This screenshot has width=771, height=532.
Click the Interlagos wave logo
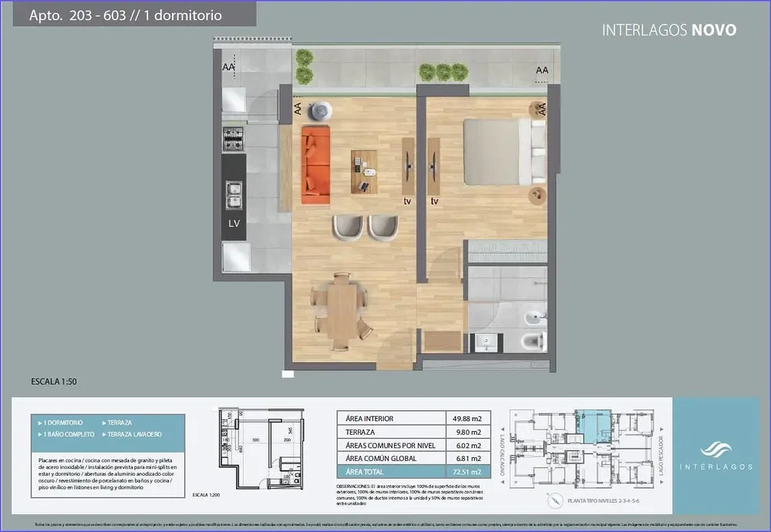pos(716,450)
